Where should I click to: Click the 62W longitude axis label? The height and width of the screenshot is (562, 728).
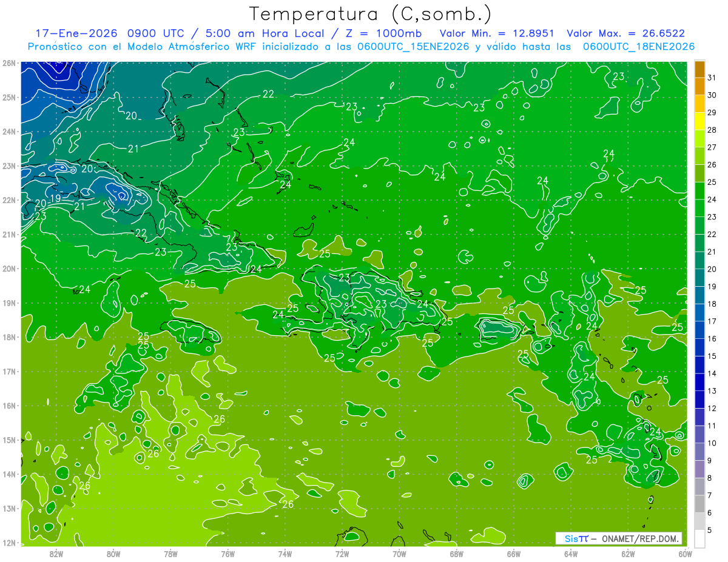click(628, 554)
